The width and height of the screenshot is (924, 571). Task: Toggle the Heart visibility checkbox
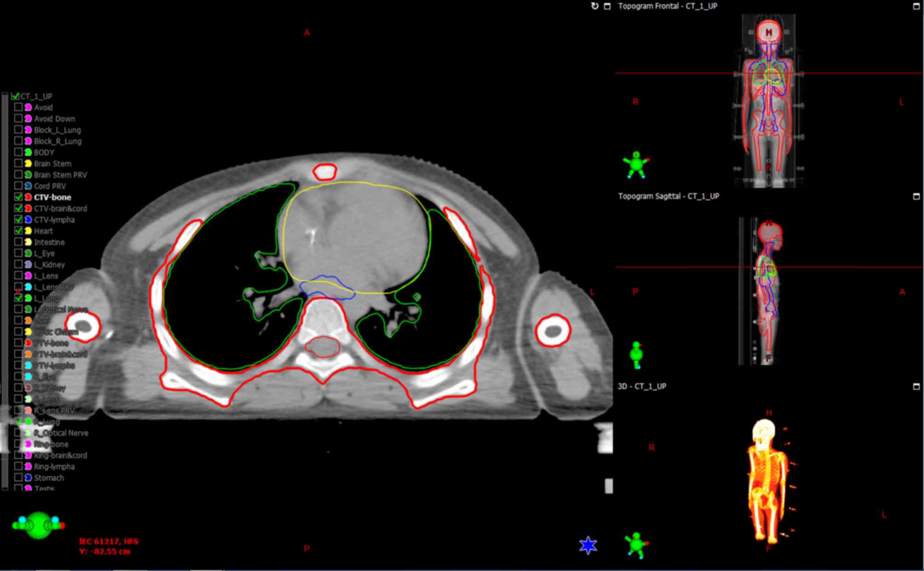point(18,231)
